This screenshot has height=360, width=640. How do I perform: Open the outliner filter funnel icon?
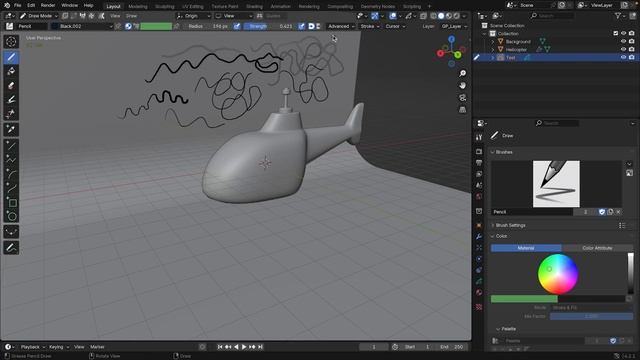(618, 16)
